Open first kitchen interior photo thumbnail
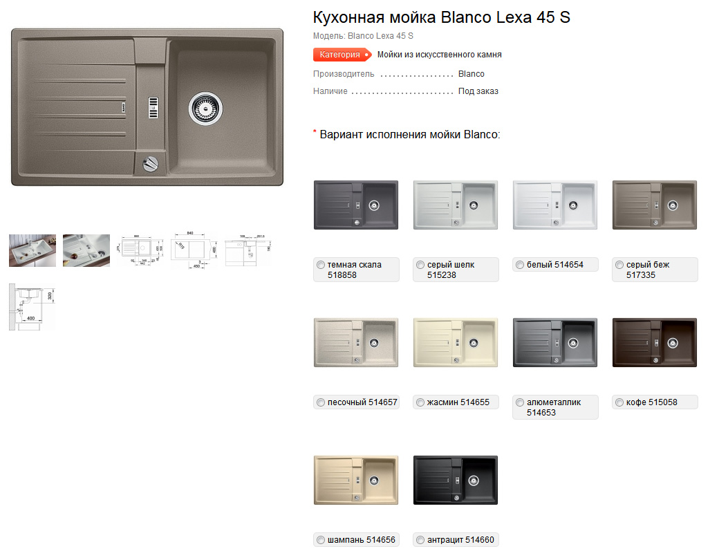Viewport: 728px width, 560px height. point(32,250)
